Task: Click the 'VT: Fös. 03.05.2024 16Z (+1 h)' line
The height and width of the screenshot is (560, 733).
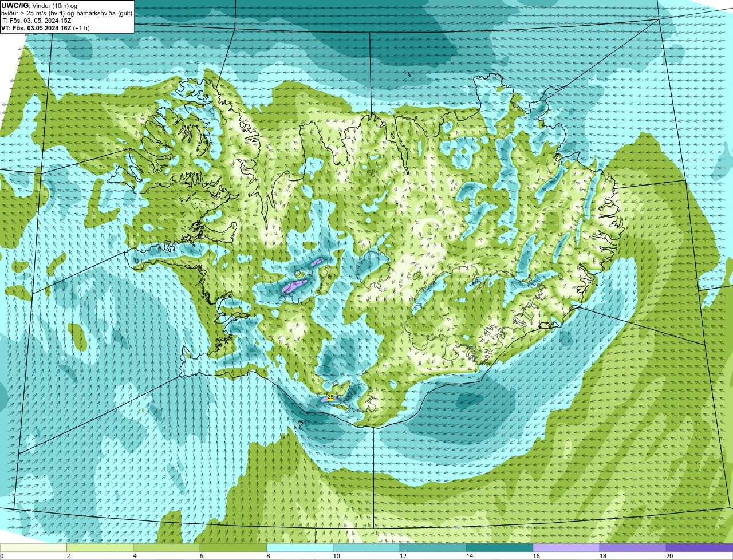Action: point(46,28)
